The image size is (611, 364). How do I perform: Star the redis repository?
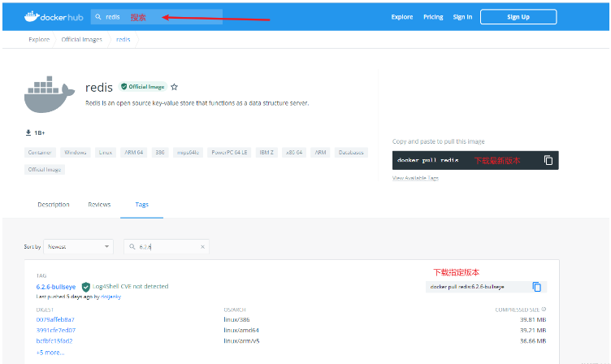tap(174, 87)
